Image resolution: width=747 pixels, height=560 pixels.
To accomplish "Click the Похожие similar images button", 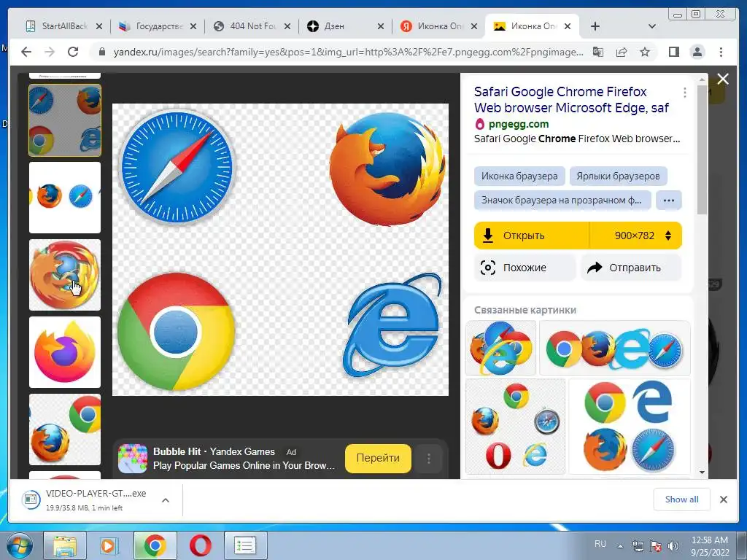I will click(525, 268).
